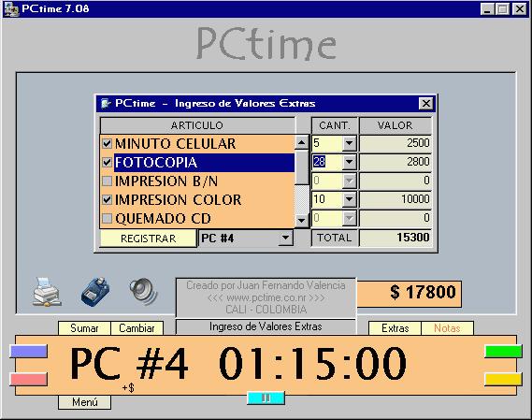Toggle the MINUTO CELULAR checkbox

(x=107, y=144)
